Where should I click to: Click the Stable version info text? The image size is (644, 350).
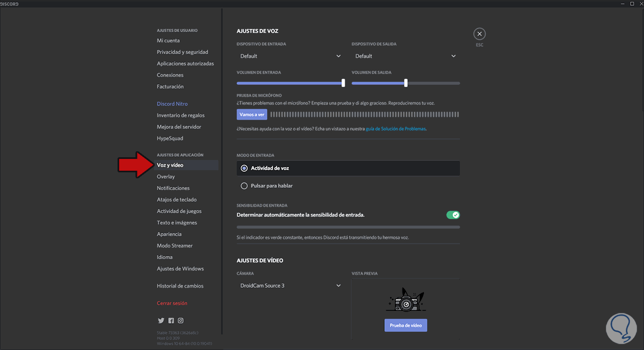tap(177, 333)
